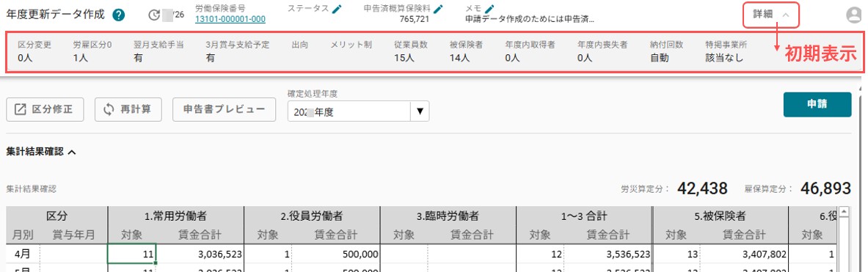This screenshot has width=868, height=272.
Task: Click the 区分修正 button
Action: [x=45, y=109]
